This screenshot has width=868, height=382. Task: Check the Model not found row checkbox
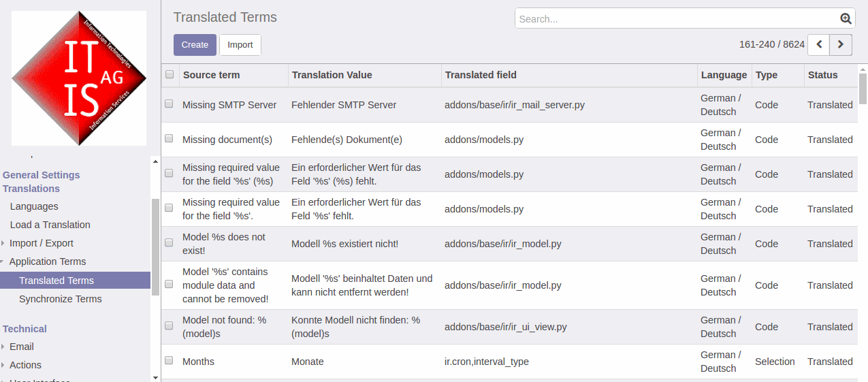pyautogui.click(x=169, y=326)
